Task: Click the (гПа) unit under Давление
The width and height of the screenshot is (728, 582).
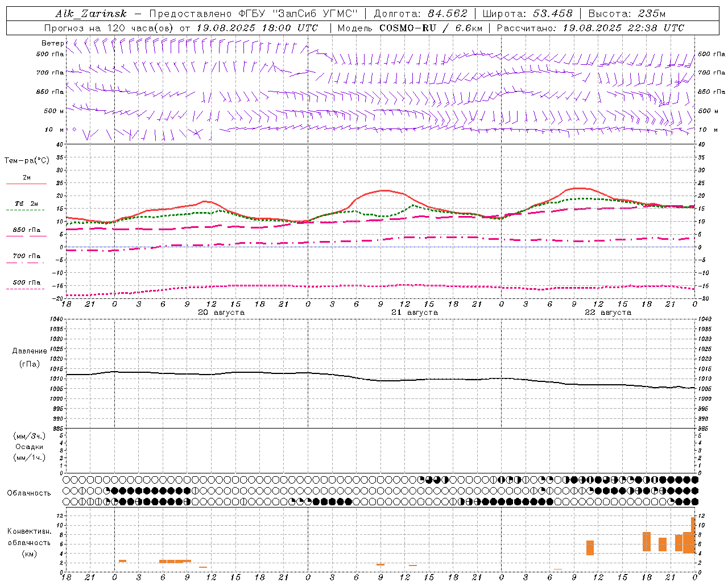Action: (x=30, y=364)
